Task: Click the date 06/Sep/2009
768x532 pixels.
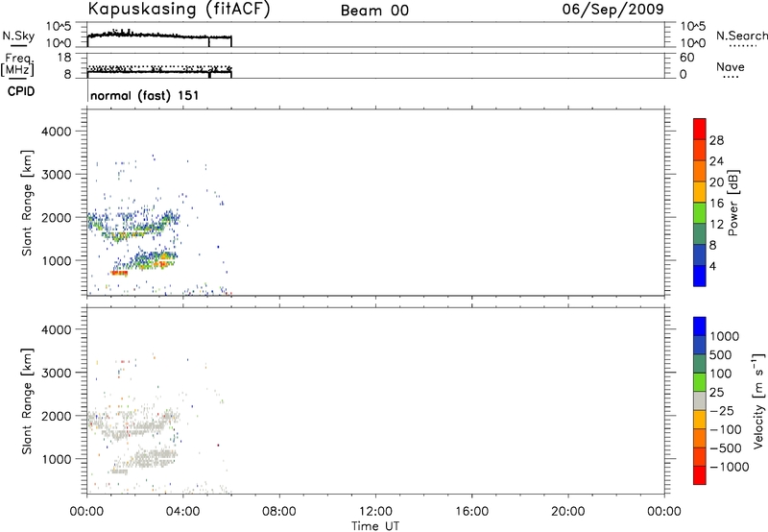Action: point(612,10)
